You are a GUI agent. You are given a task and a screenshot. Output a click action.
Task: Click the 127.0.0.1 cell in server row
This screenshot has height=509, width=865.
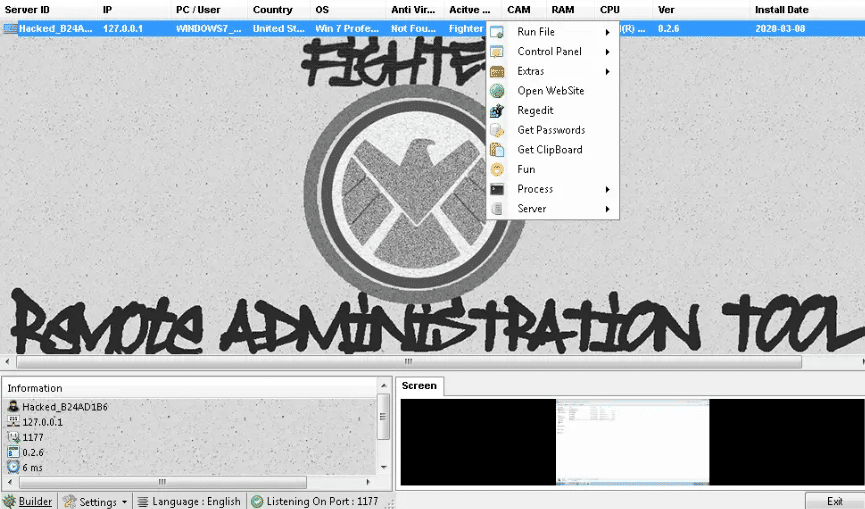(123, 29)
